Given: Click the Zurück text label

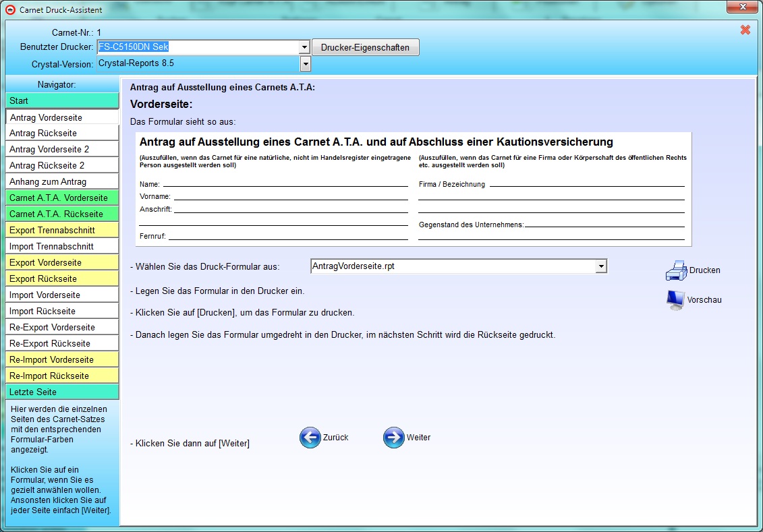Looking at the screenshot, I should [336, 438].
